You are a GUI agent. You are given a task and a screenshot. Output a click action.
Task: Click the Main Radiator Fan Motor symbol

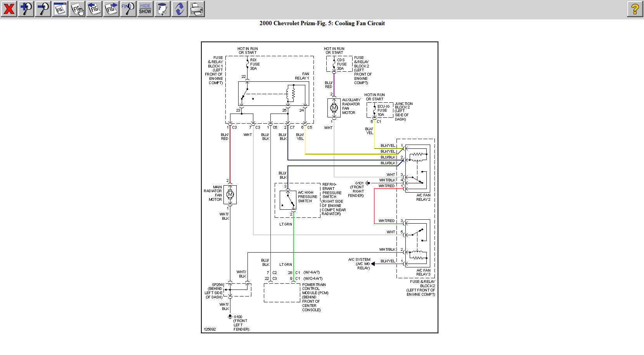pos(230,195)
